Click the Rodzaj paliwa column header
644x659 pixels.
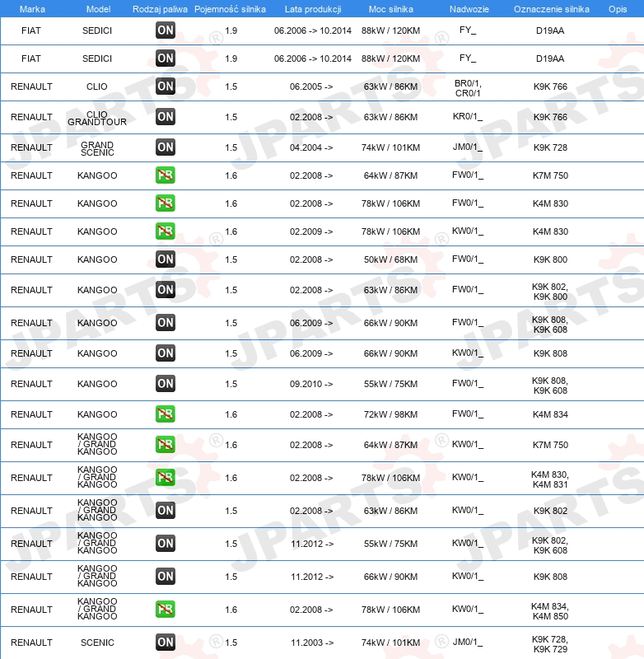pos(160,9)
